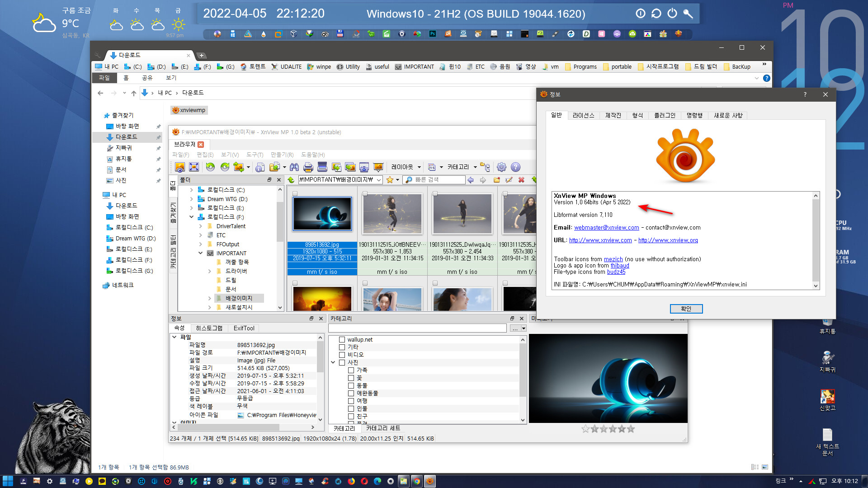Image resolution: width=868 pixels, height=488 pixels.
Task: Click the folder tree toggle icon
Action: (485, 167)
